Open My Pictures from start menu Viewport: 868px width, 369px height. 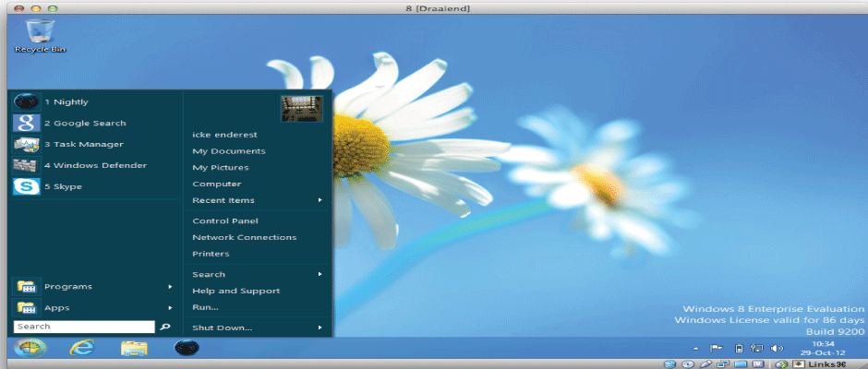click(221, 168)
